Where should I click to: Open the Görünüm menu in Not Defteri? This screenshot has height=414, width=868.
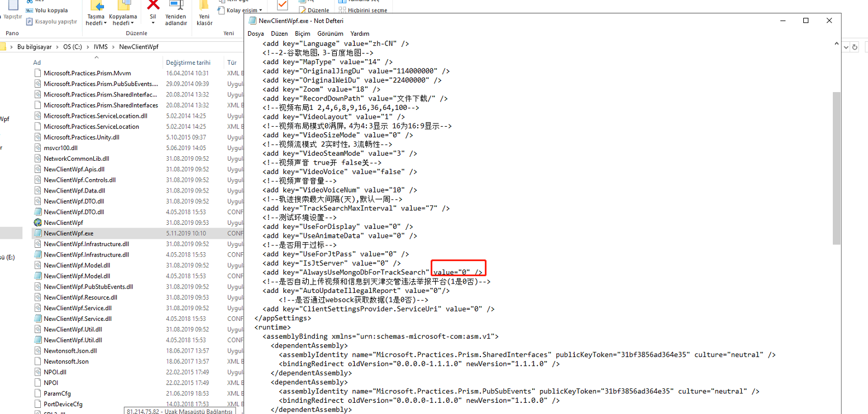[x=330, y=33]
